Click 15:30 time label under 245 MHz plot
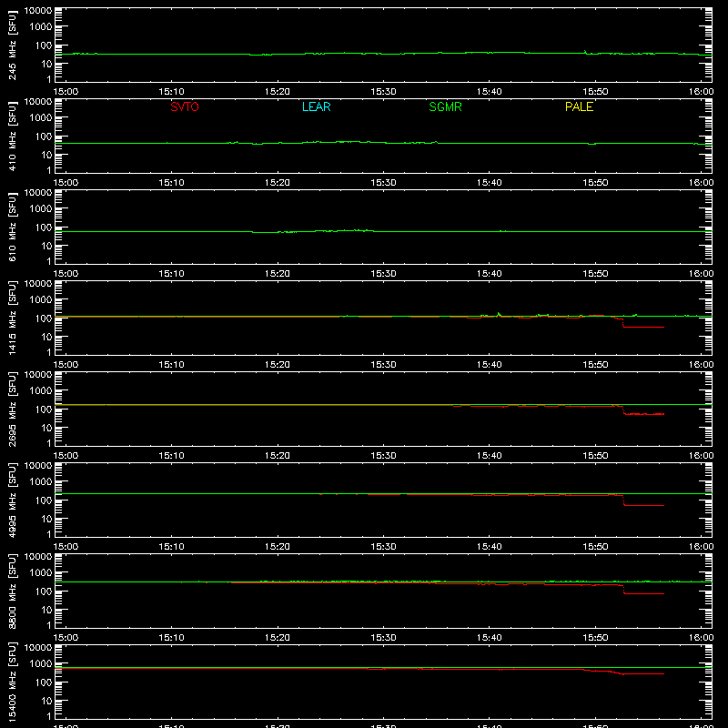The width and height of the screenshot is (728, 728). click(x=383, y=92)
